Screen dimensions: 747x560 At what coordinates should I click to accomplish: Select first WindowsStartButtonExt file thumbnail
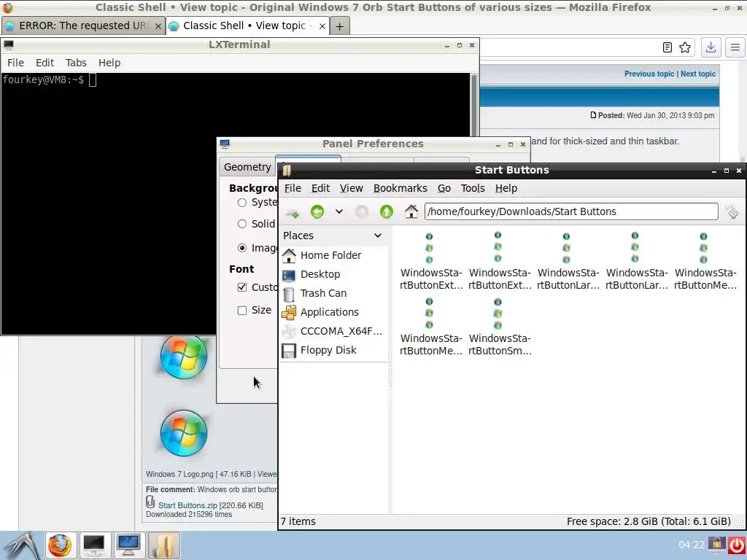429,248
